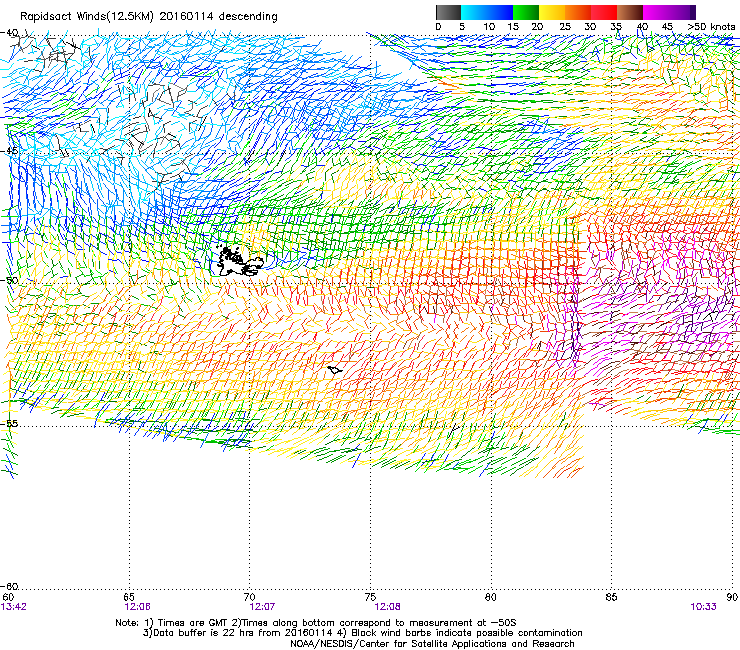Click the 10:33 pass time label
The width and height of the screenshot is (740, 650).
tap(703, 607)
